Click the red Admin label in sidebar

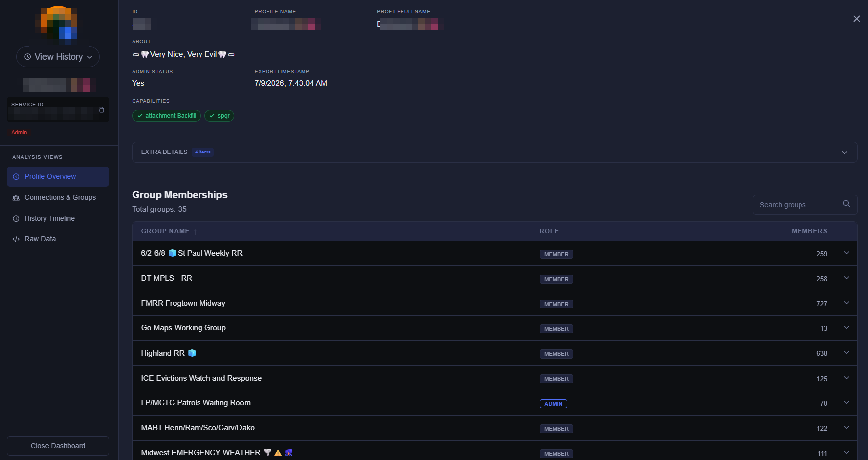pos(19,132)
